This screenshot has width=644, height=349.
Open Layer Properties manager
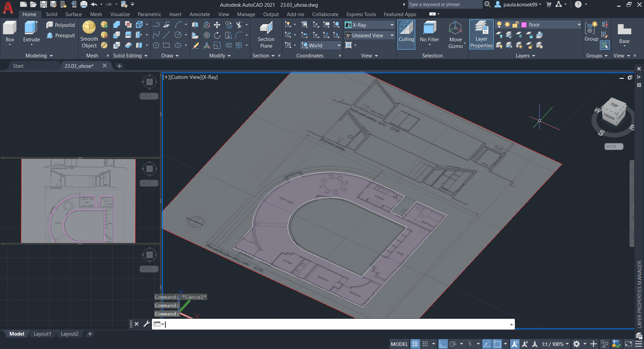(x=481, y=35)
